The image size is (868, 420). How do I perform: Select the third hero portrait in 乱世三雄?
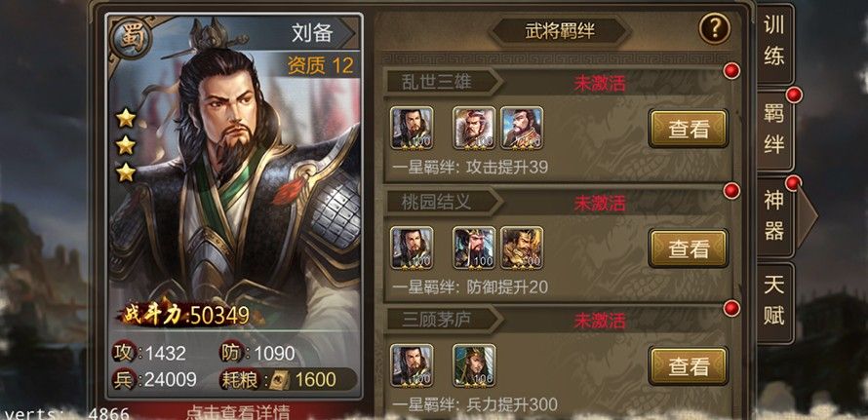pos(522,128)
